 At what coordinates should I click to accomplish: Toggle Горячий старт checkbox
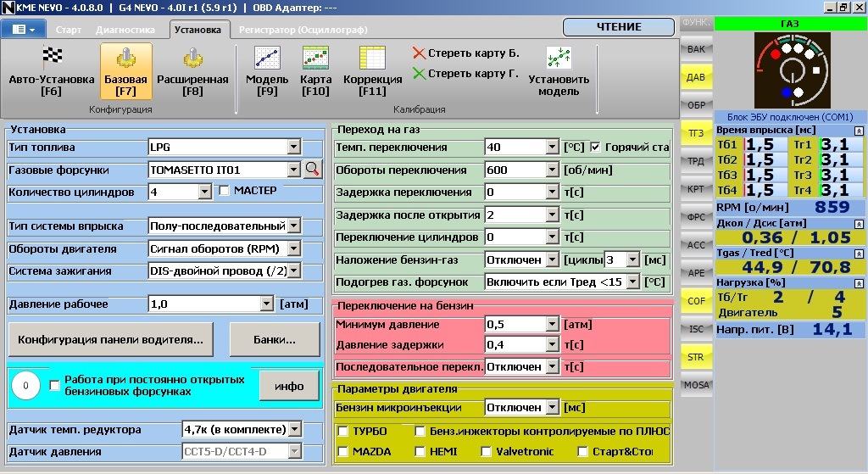pyautogui.click(x=595, y=148)
